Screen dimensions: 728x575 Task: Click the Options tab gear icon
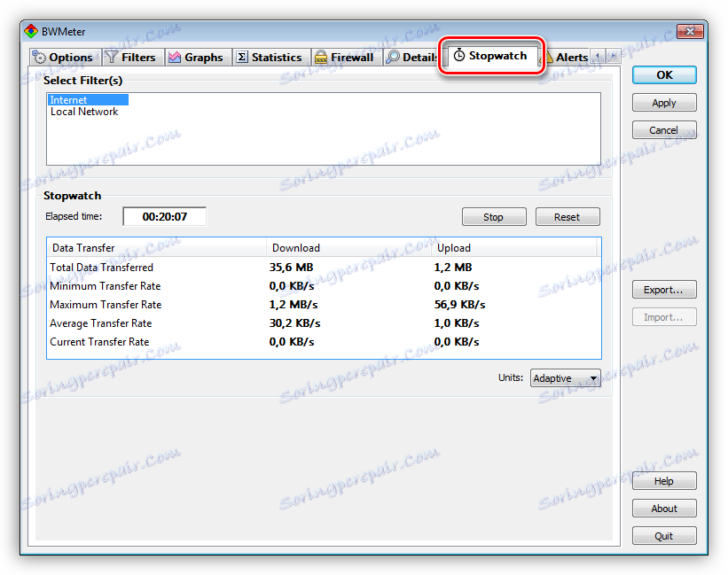click(40, 57)
